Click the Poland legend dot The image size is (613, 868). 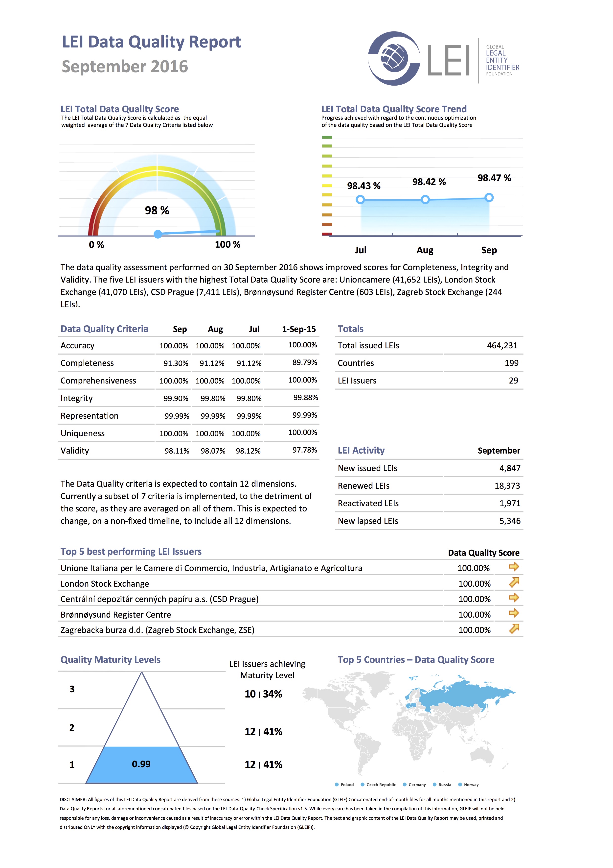click(x=337, y=784)
